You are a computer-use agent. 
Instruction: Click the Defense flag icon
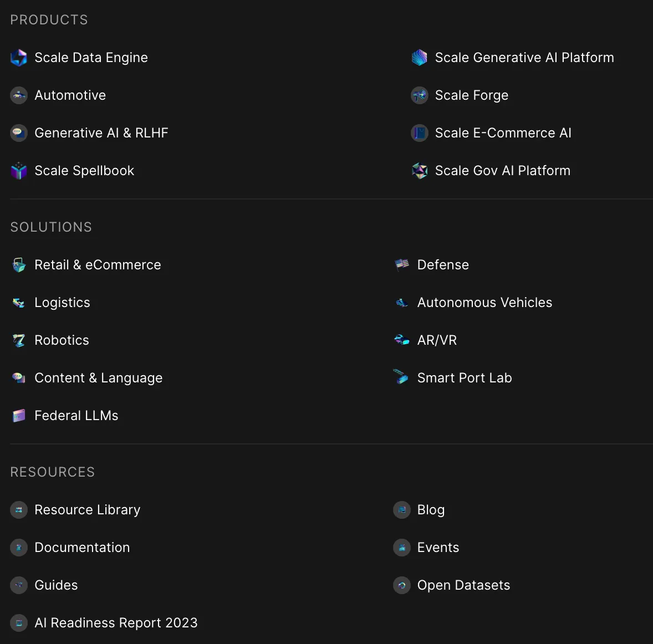coord(402,265)
